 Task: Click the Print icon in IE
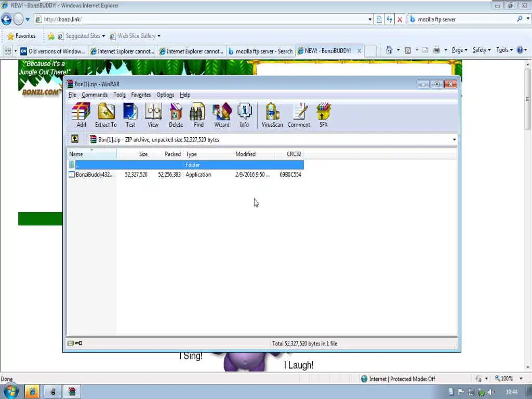coord(436,50)
